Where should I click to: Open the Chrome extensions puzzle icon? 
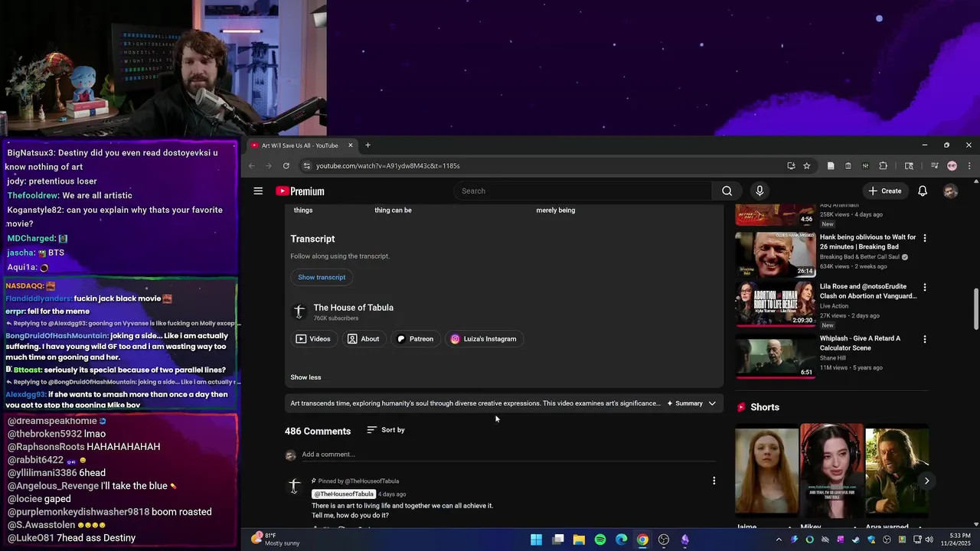(883, 166)
